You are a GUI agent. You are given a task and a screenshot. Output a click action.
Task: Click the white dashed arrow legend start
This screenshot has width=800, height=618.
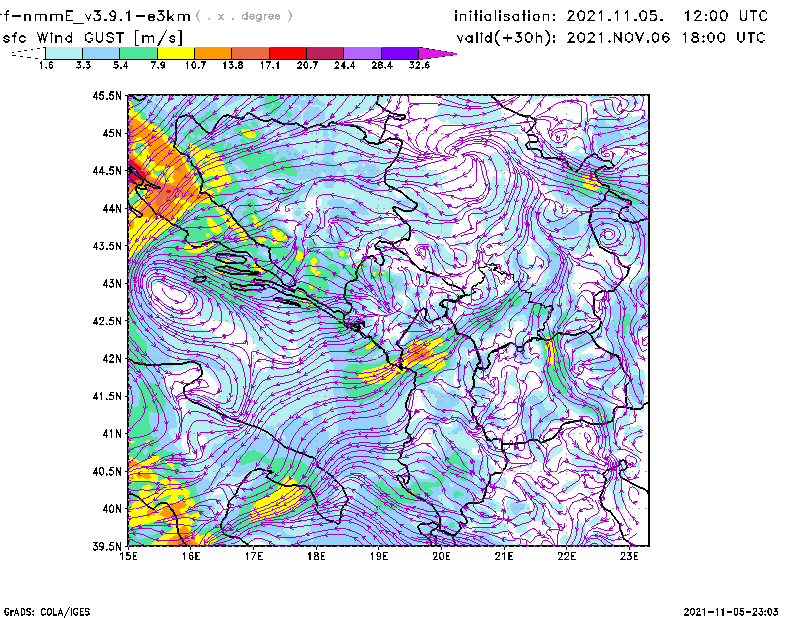[x=28, y=53]
